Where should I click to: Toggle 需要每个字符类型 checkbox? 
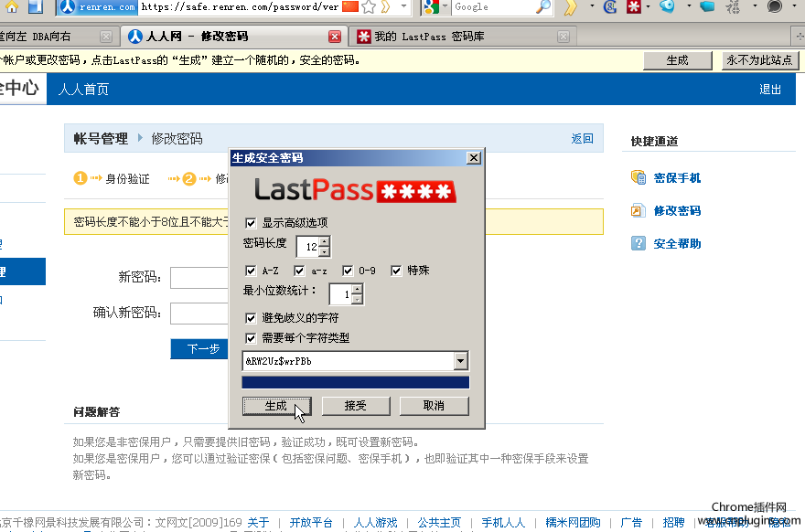[x=251, y=338]
